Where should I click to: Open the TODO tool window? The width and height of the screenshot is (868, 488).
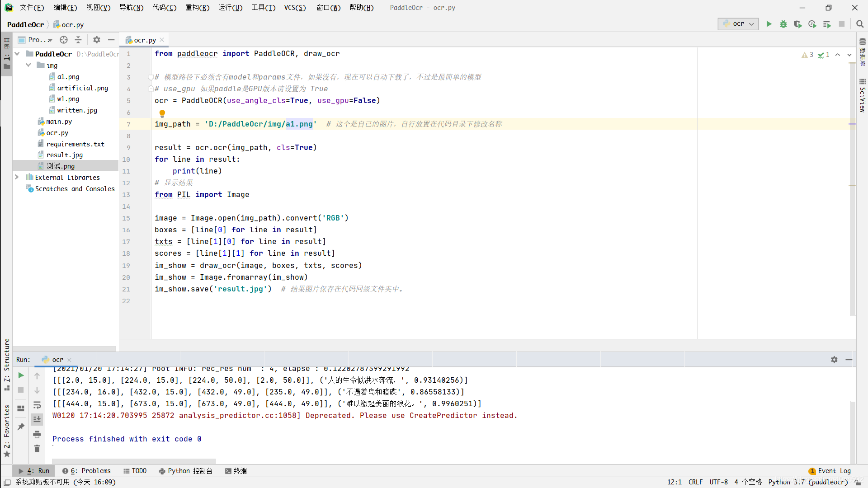tap(135, 471)
